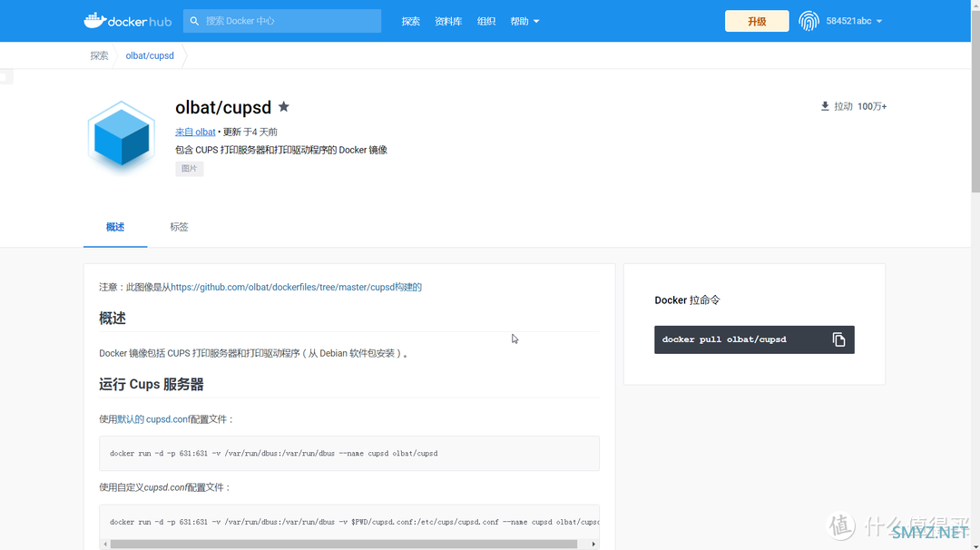Copy the docker pull command
Screen dimensions: 980x550
pyautogui.click(x=838, y=339)
